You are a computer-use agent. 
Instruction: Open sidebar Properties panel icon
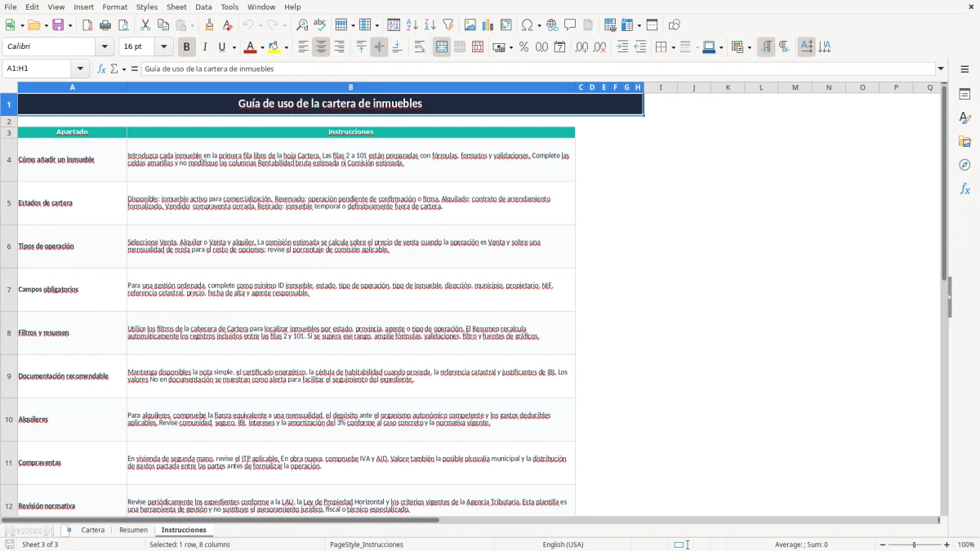[x=964, y=94]
